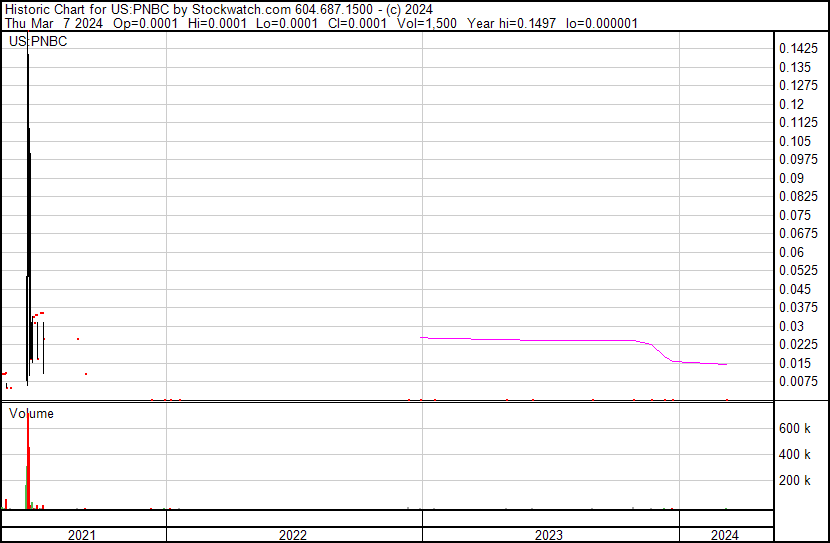
Task: Select the 2023 year label
Action: pos(550,535)
